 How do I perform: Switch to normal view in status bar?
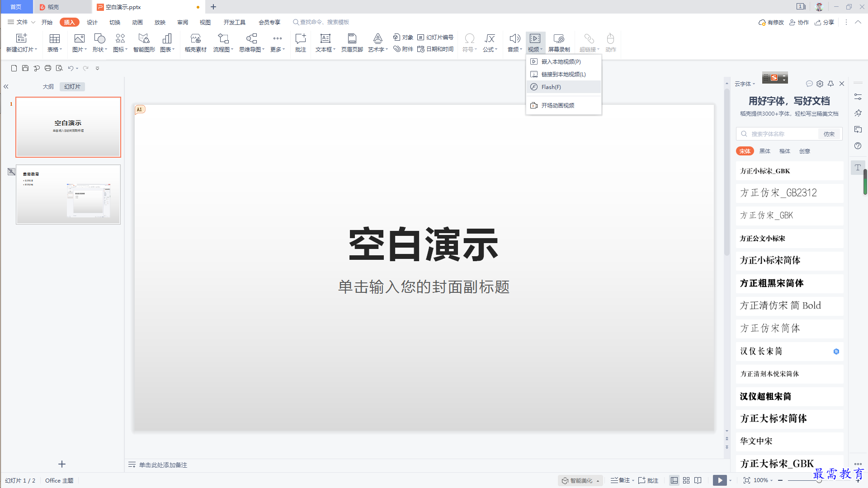pyautogui.click(x=674, y=480)
